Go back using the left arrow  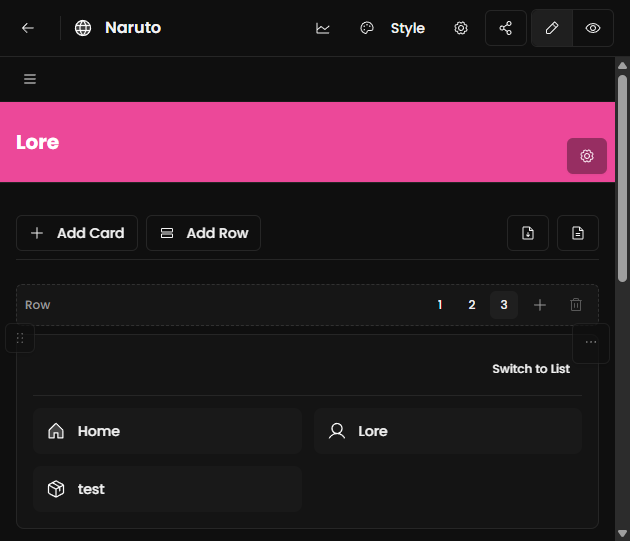coord(28,28)
